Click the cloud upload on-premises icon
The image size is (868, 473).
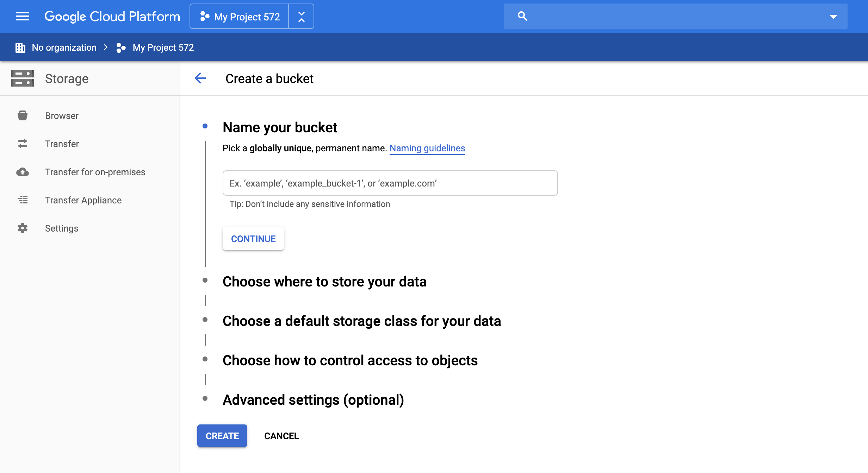[23, 172]
